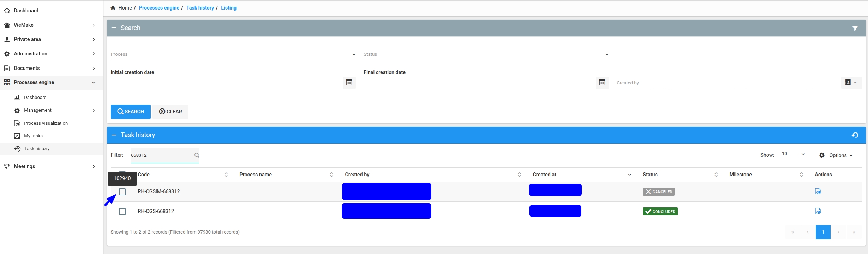Open the Created by address book button
The height and width of the screenshot is (254, 868).
click(x=851, y=82)
